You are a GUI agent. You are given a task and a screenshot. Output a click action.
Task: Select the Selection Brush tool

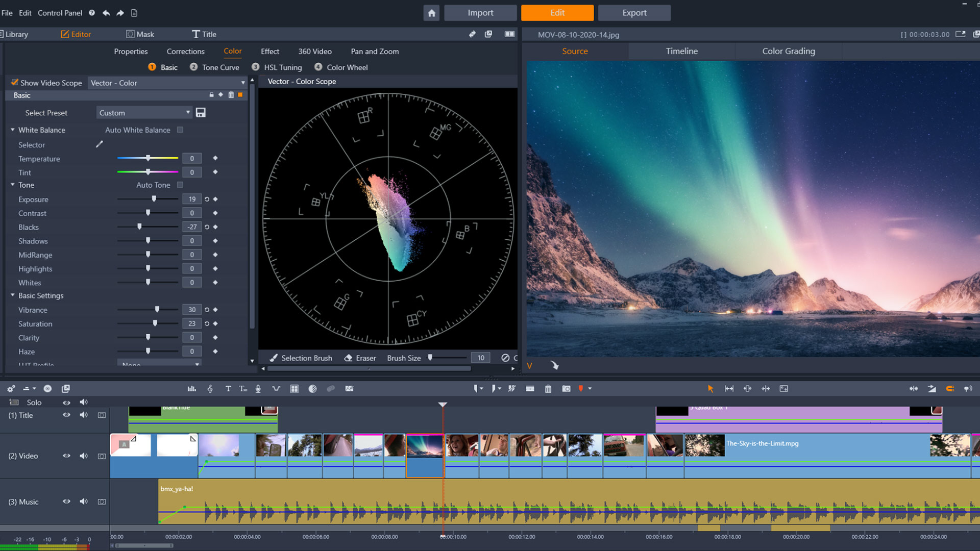point(301,358)
